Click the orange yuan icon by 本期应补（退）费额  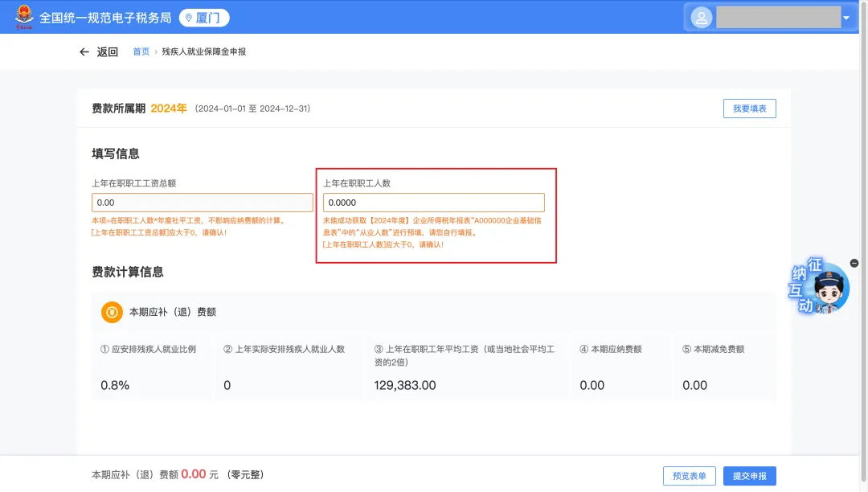point(112,312)
